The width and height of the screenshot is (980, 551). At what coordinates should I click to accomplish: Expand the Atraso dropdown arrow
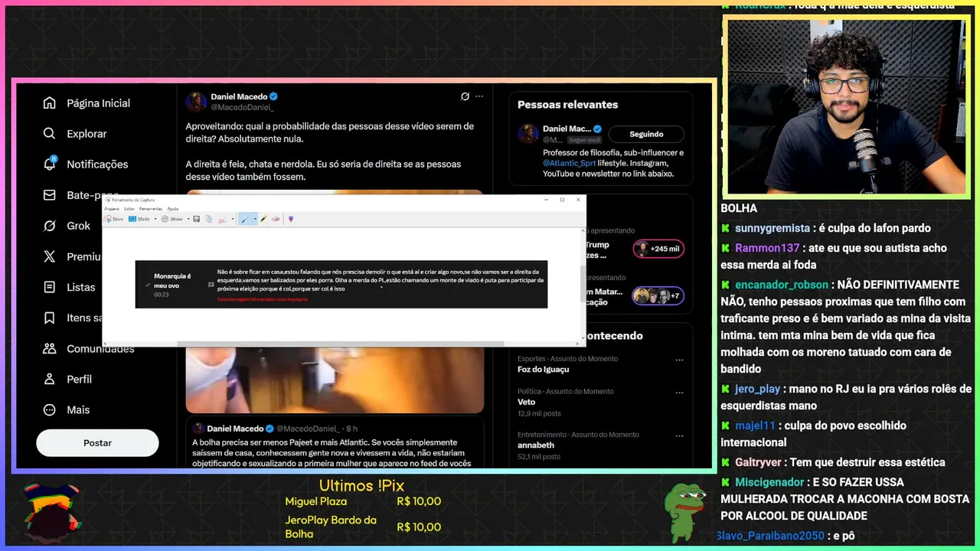pos(188,219)
